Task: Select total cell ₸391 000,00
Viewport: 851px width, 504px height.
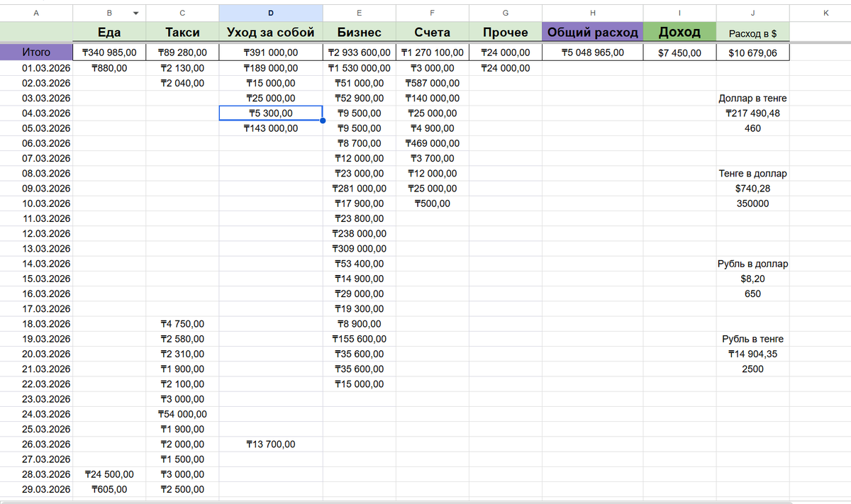Action: coord(271,52)
